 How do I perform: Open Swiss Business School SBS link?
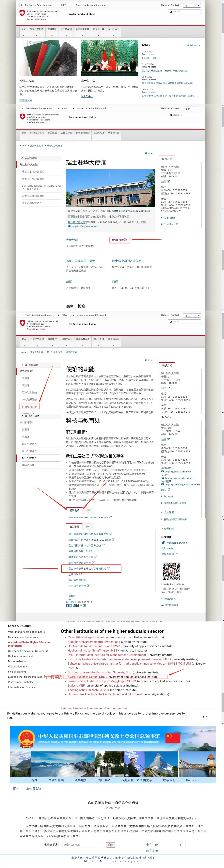pyautogui.click(x=86, y=677)
